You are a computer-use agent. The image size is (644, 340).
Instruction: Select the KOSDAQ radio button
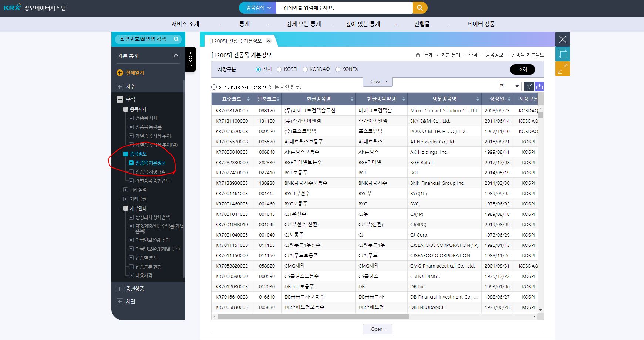click(305, 69)
